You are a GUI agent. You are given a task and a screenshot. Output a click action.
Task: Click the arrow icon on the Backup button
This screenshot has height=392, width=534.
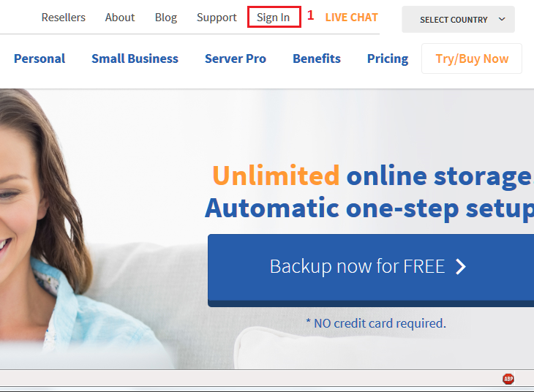461,267
